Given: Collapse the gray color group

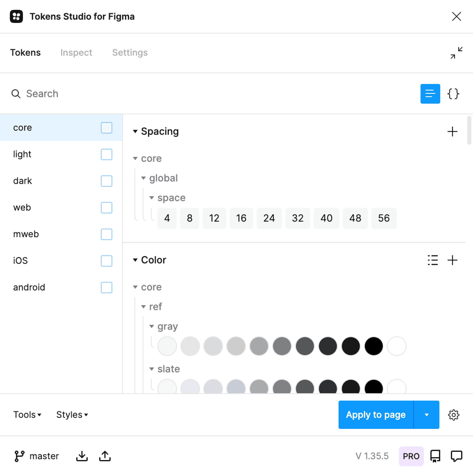Looking at the screenshot, I should [x=152, y=327].
